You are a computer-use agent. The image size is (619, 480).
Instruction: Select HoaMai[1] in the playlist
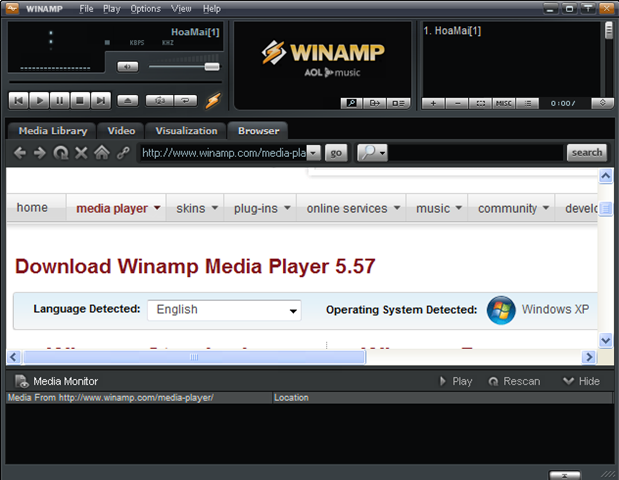point(452,31)
